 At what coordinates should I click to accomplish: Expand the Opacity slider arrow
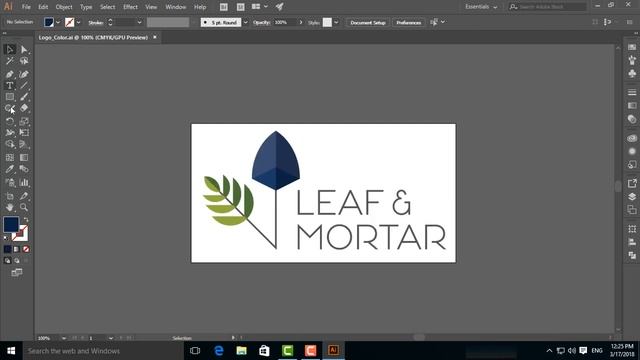click(301, 22)
